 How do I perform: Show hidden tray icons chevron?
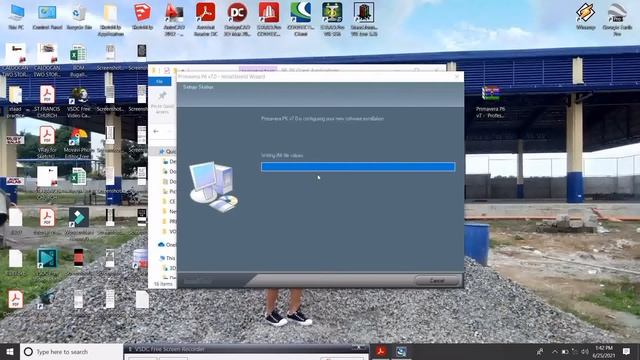point(554,351)
